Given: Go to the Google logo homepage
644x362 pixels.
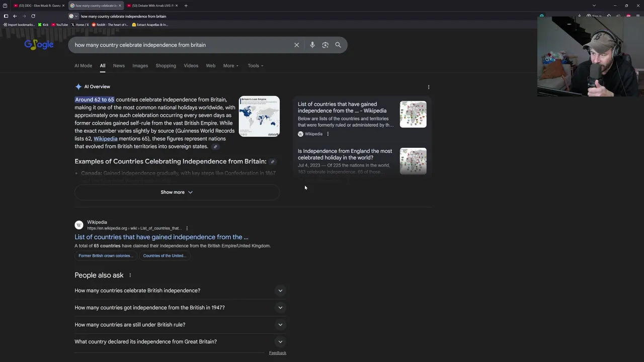Looking at the screenshot, I should coord(39,45).
